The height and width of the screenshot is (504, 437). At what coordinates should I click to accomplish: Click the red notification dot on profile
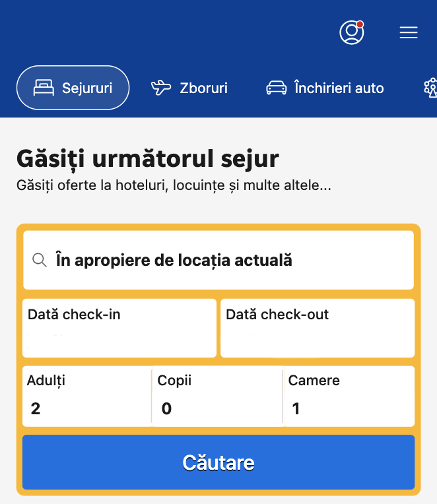tap(360, 24)
